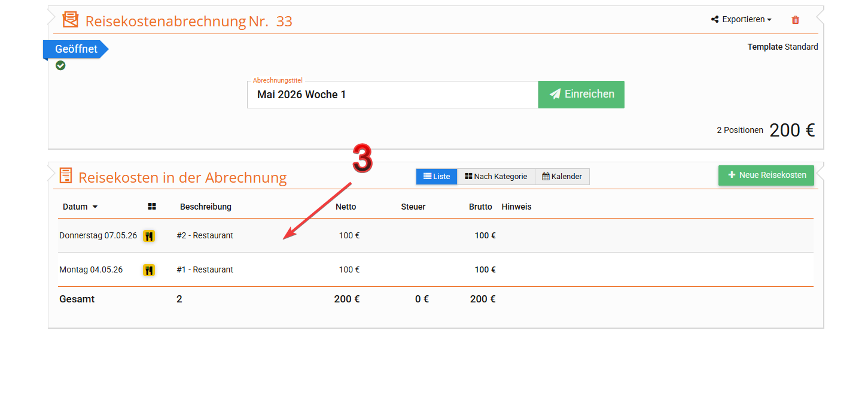This screenshot has width=868, height=415.
Task: Click the Netto column header
Action: tap(346, 207)
